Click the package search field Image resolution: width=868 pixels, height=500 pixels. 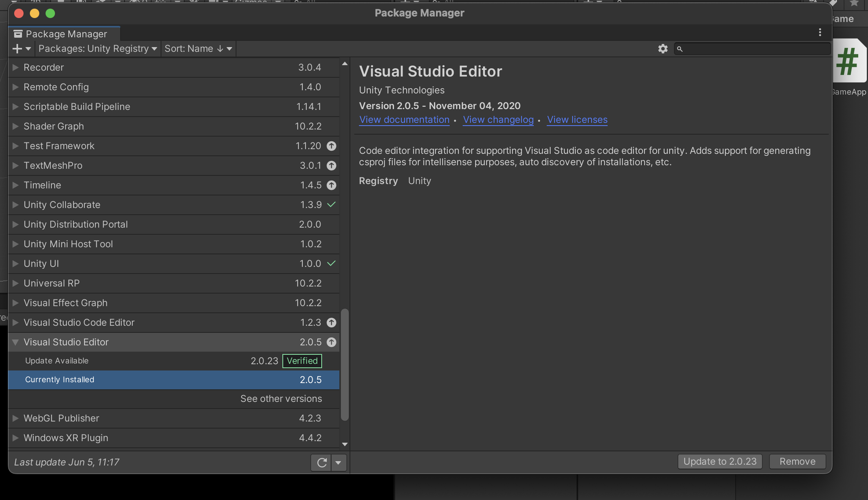tap(752, 49)
